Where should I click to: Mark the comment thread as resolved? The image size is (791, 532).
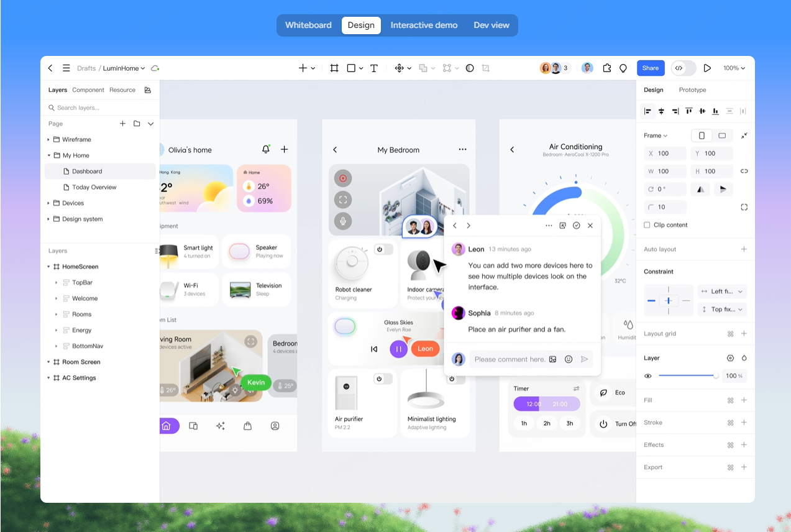tap(577, 226)
